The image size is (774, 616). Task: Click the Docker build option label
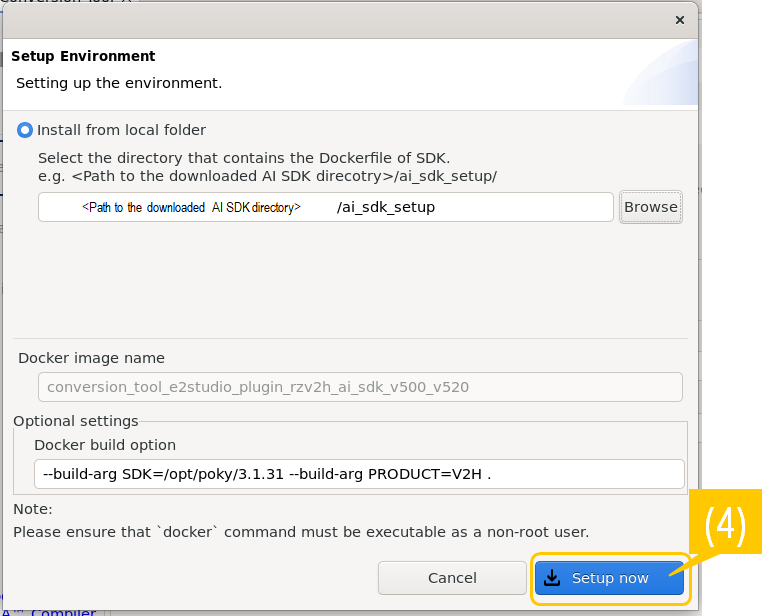[105, 445]
